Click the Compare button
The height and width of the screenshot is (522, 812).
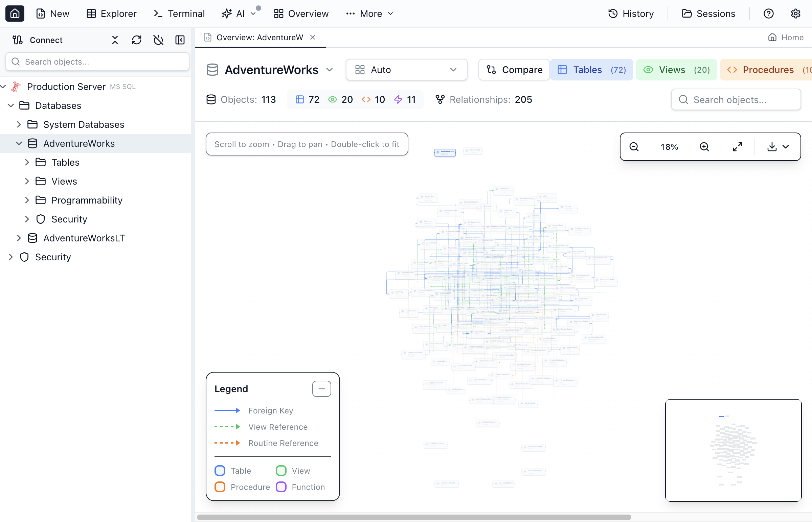click(514, 70)
